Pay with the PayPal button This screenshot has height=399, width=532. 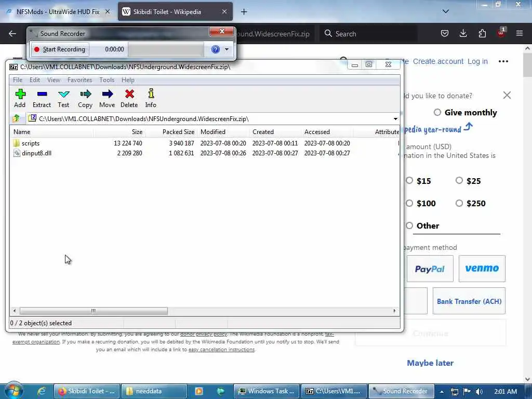point(430,269)
